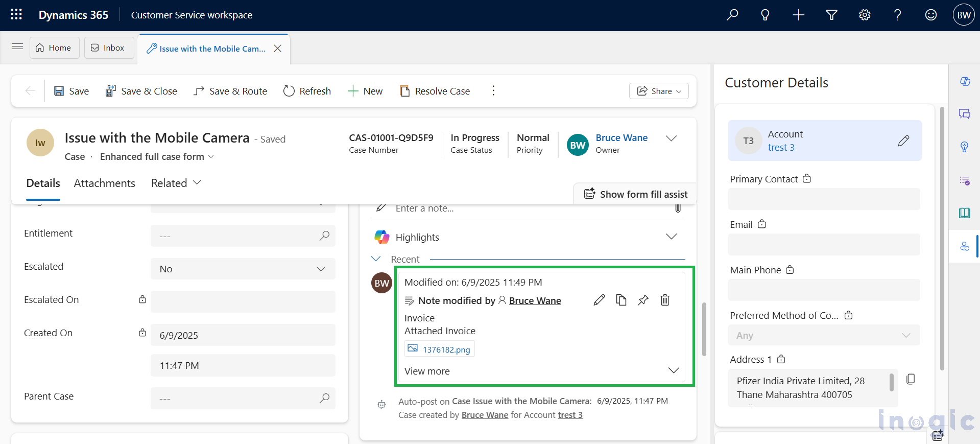Screen dimensions: 980x444
Task: Click the Refresh command
Action: pos(307,91)
